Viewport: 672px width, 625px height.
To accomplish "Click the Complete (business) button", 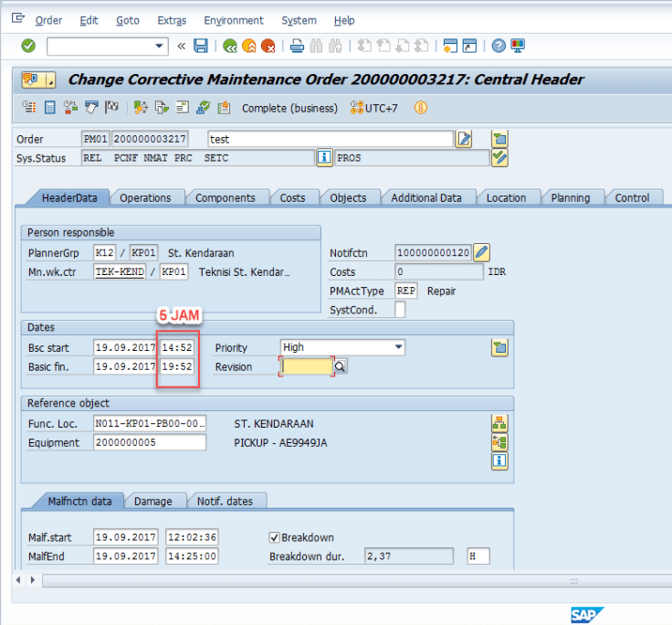I will pos(289,108).
